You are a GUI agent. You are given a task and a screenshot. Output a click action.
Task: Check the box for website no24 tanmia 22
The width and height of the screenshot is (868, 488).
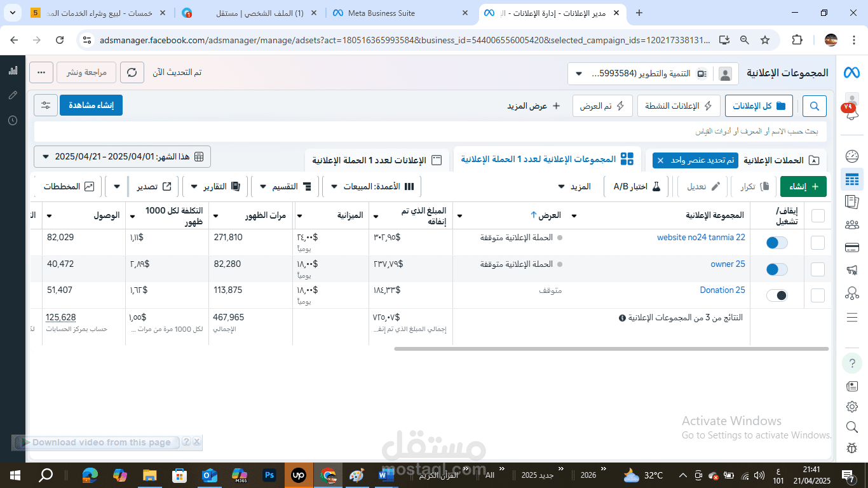tap(818, 243)
